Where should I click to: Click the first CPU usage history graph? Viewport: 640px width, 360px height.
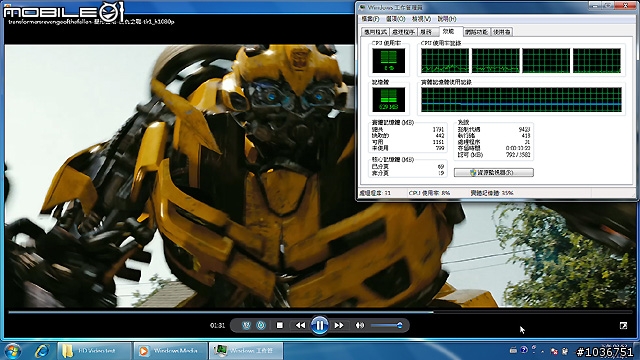445,60
